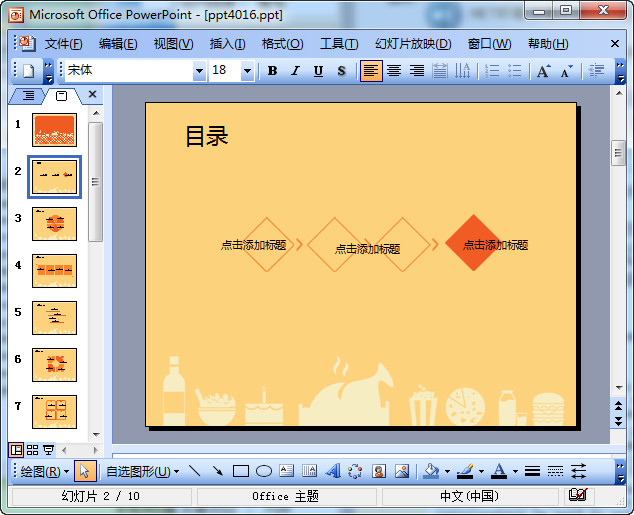The height and width of the screenshot is (515, 634).
Task: Click the decrease indent icon
Action: pyautogui.click(x=596, y=71)
